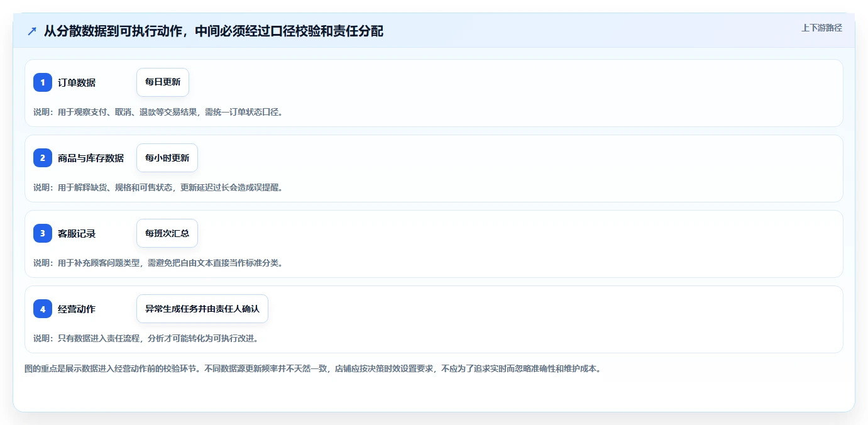Click the number 4 badge for 经营动作

point(43,309)
